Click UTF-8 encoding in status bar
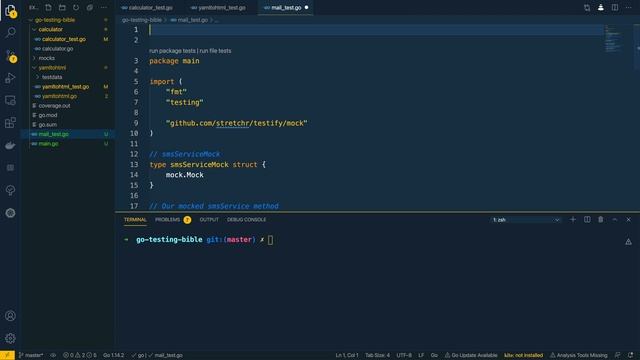The height and width of the screenshot is (360, 640). pos(404,355)
